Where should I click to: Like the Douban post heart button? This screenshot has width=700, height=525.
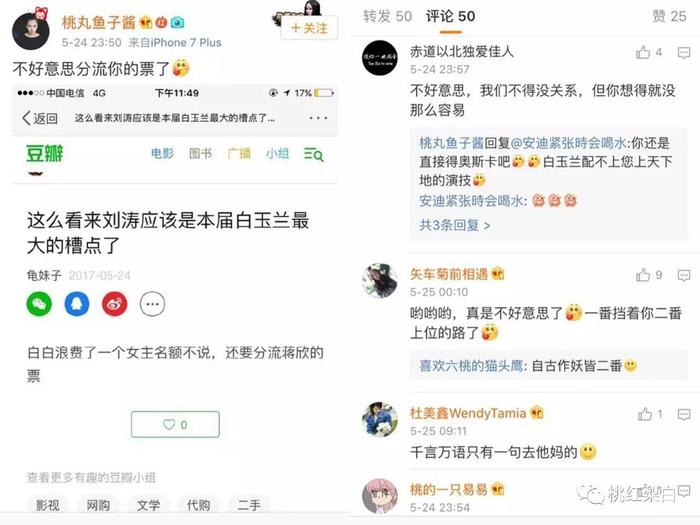pos(175,425)
